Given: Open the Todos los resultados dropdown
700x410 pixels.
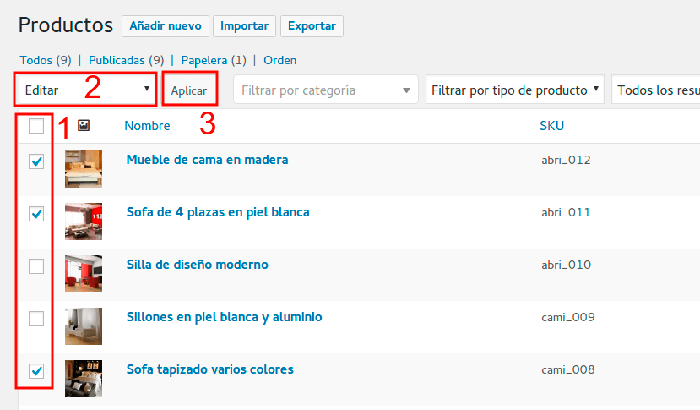Looking at the screenshot, I should 655,89.
